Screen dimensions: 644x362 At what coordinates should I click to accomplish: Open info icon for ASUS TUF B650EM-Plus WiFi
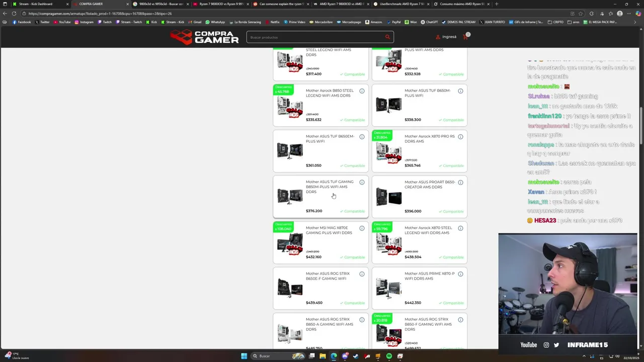(362, 137)
